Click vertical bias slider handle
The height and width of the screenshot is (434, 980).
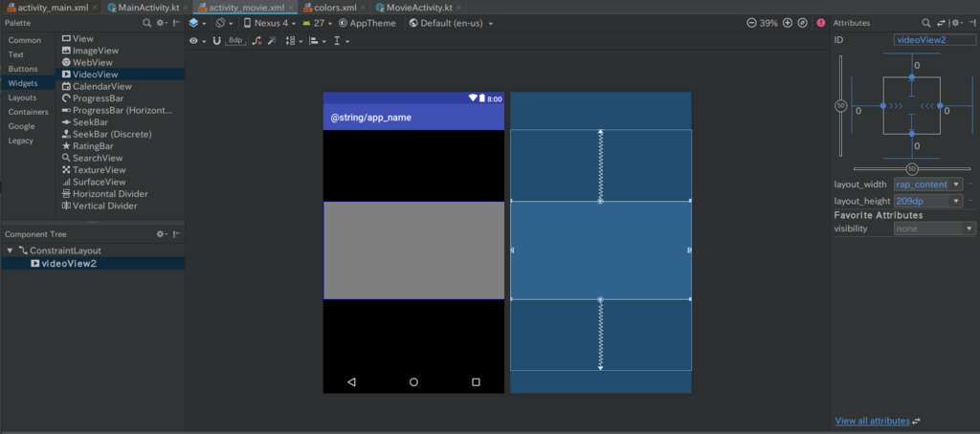[x=840, y=106]
